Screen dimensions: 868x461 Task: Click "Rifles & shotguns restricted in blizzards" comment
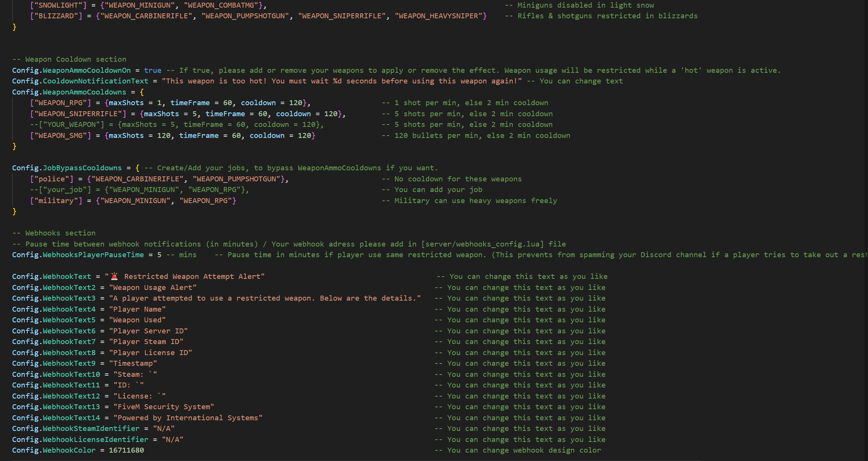pyautogui.click(x=601, y=16)
